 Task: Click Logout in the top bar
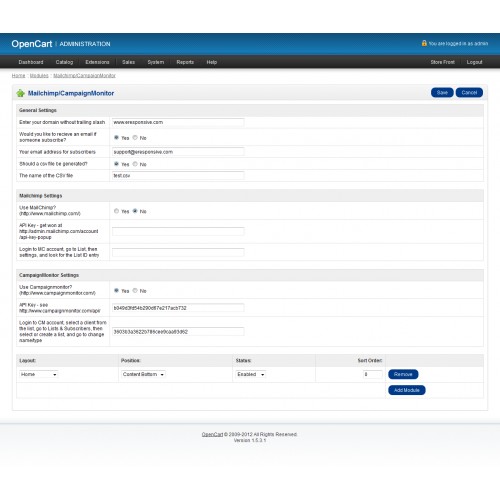(474, 62)
